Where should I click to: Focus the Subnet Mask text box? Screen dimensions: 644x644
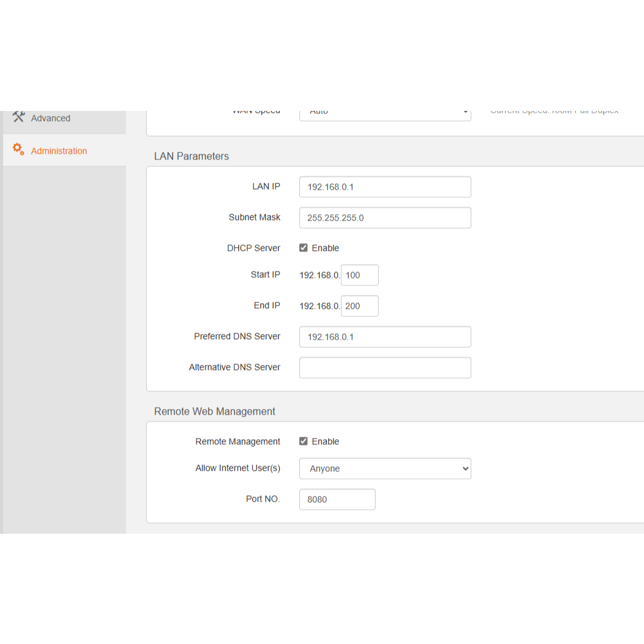click(x=384, y=218)
